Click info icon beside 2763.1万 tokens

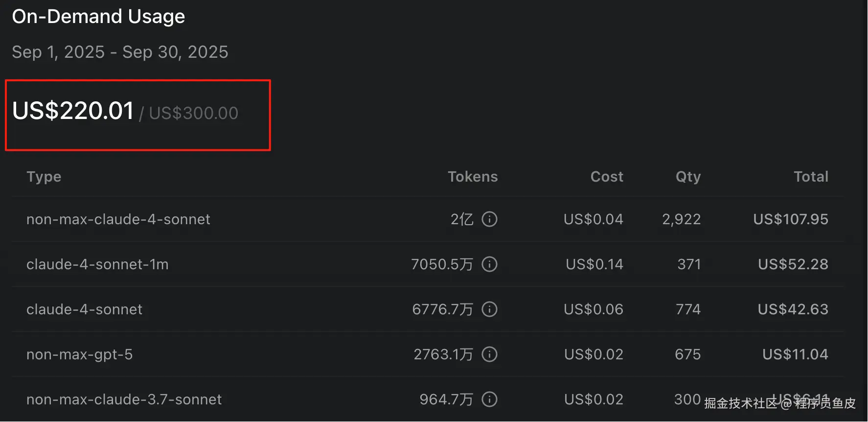click(489, 354)
